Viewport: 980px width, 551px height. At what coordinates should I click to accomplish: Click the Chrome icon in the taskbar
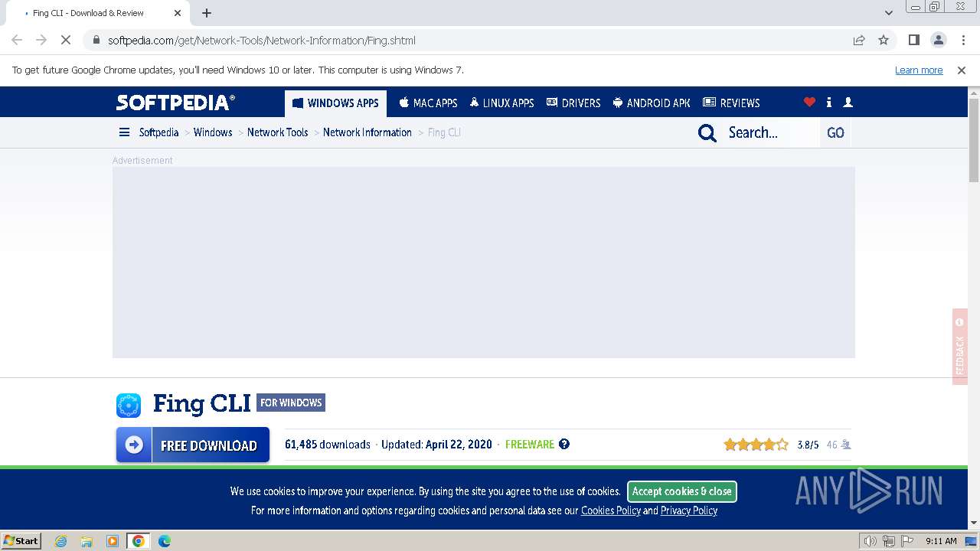(139, 541)
